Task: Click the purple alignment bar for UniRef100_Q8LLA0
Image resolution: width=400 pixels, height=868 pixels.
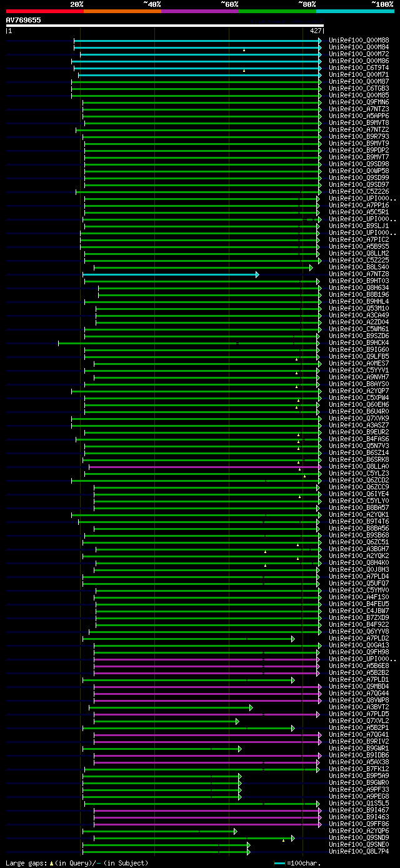Action: tap(205, 467)
